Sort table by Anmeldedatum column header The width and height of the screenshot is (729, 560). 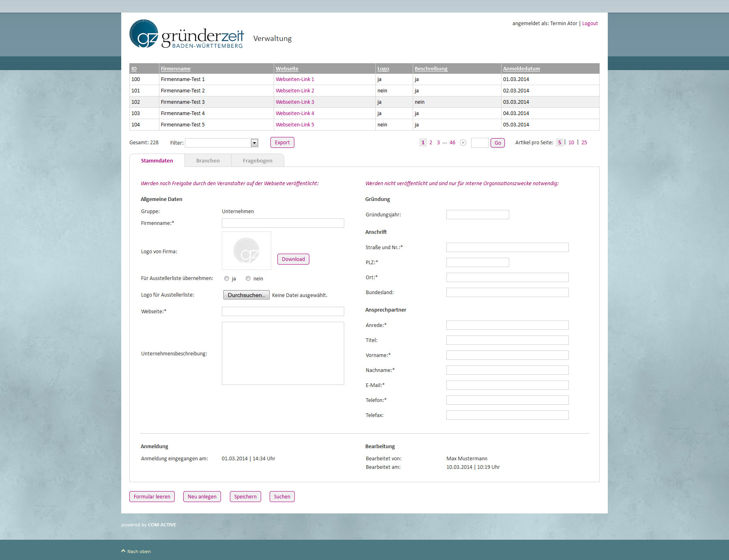(521, 69)
